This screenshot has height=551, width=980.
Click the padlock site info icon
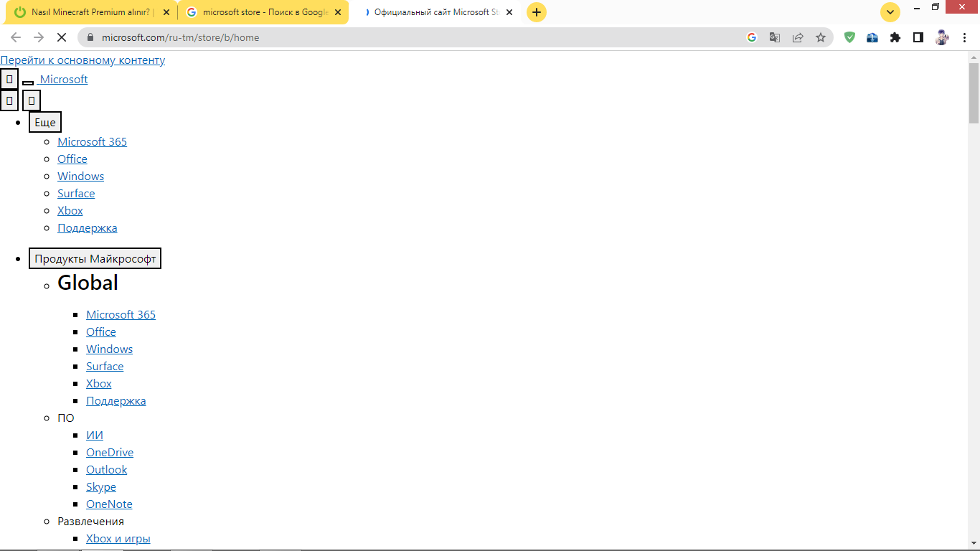pyautogui.click(x=90, y=37)
